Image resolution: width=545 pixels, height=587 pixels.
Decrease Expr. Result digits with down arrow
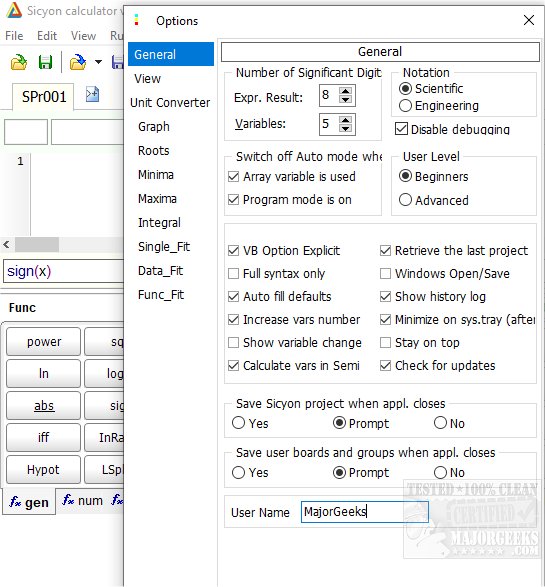[345, 100]
